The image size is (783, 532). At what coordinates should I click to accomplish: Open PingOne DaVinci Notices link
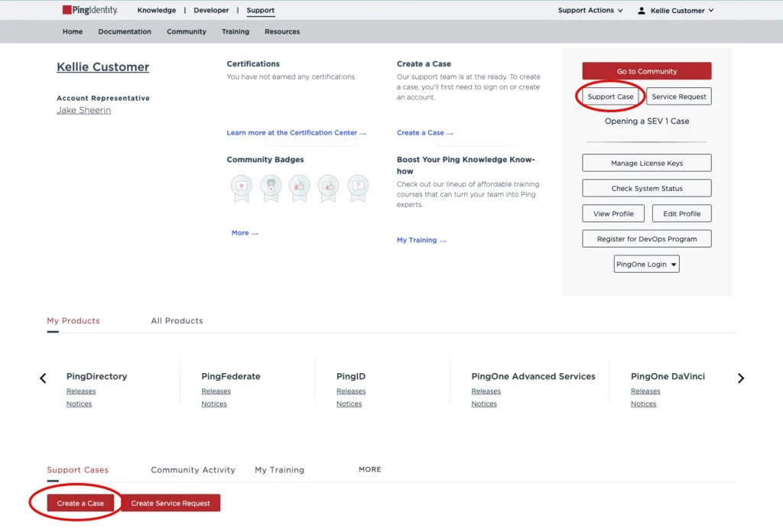643,404
